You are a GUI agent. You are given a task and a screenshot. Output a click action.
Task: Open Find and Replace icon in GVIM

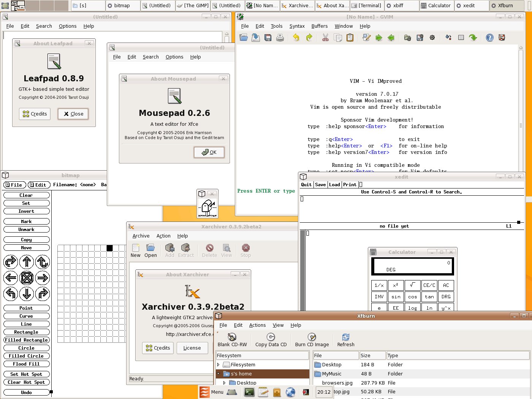tap(366, 38)
